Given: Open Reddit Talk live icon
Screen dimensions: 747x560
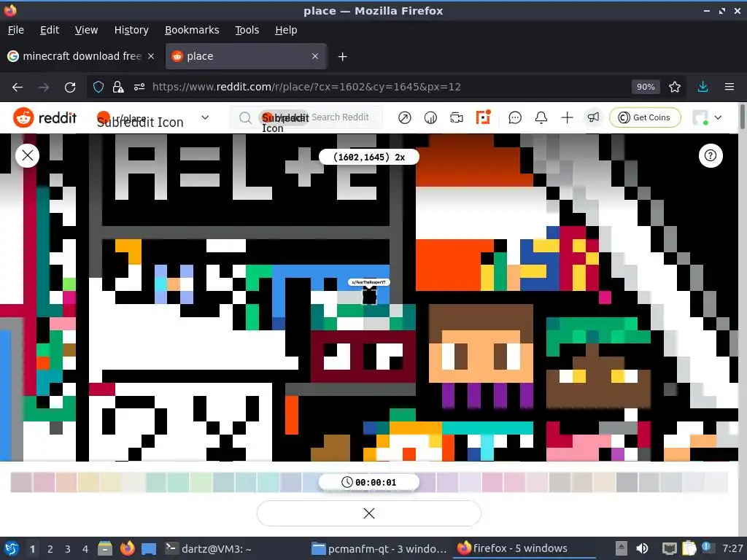Looking at the screenshot, I should (x=457, y=117).
